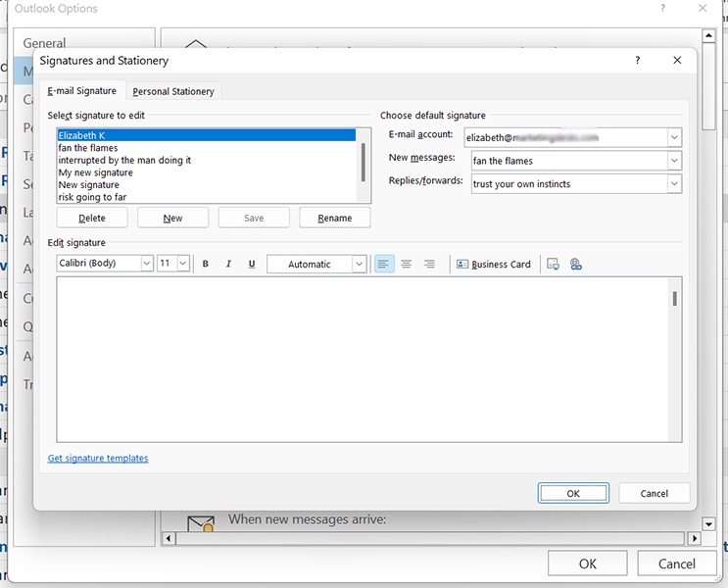
Task: Insert a Business Card
Action: [494, 264]
